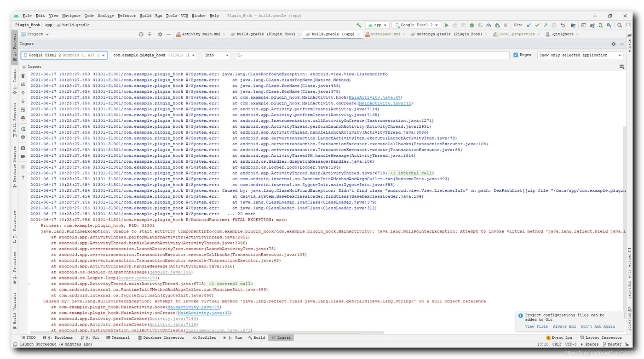Screen dimensions: 644x359
Task: Start debugging with the bug icon
Action: [x=471, y=25]
